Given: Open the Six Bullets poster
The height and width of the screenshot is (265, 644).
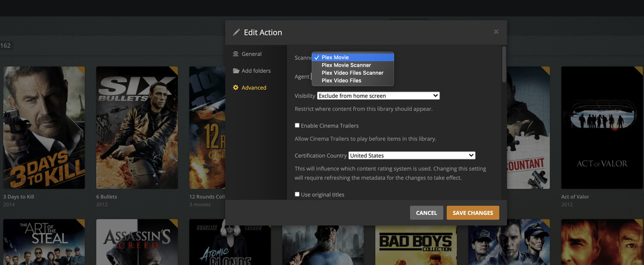Looking at the screenshot, I should tap(137, 128).
